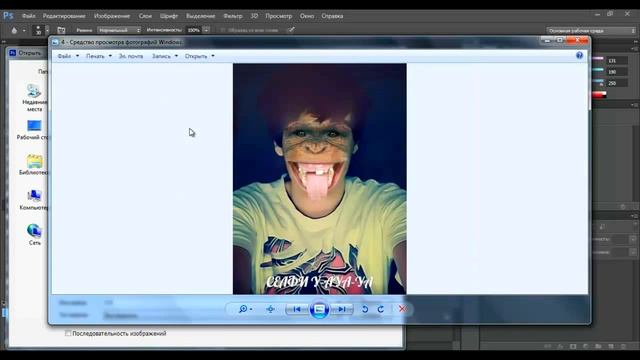Screen dimensions: 640x360
Task: Select Библиотеки in the Open dialog
Action: click(x=33, y=165)
